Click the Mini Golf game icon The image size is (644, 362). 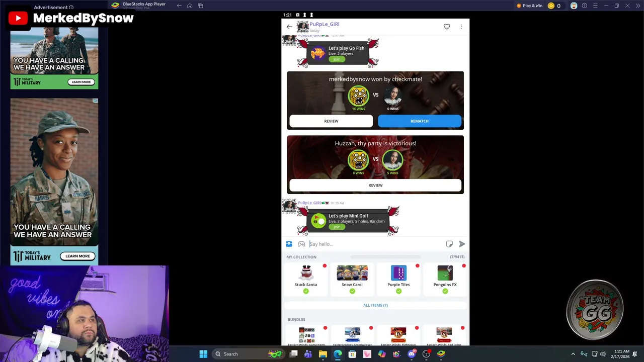click(x=318, y=221)
